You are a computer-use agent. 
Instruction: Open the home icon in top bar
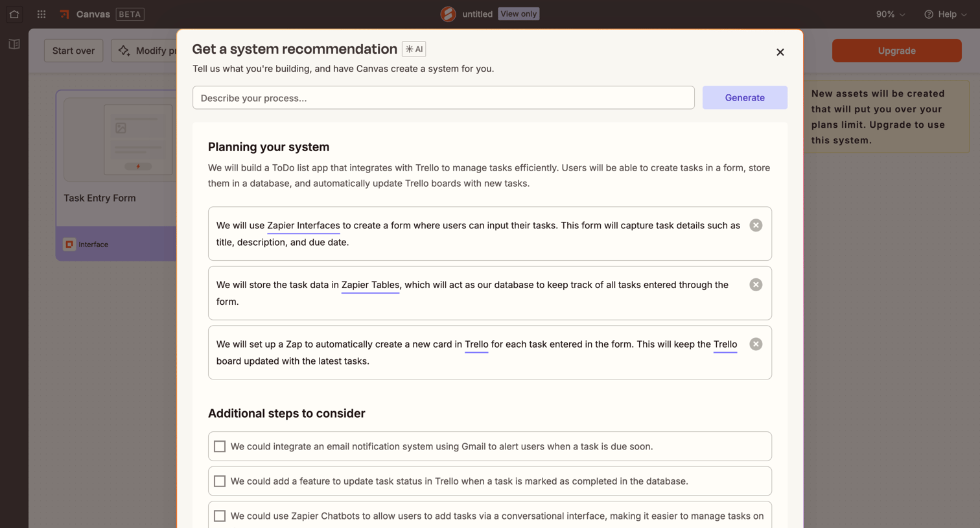tap(14, 14)
